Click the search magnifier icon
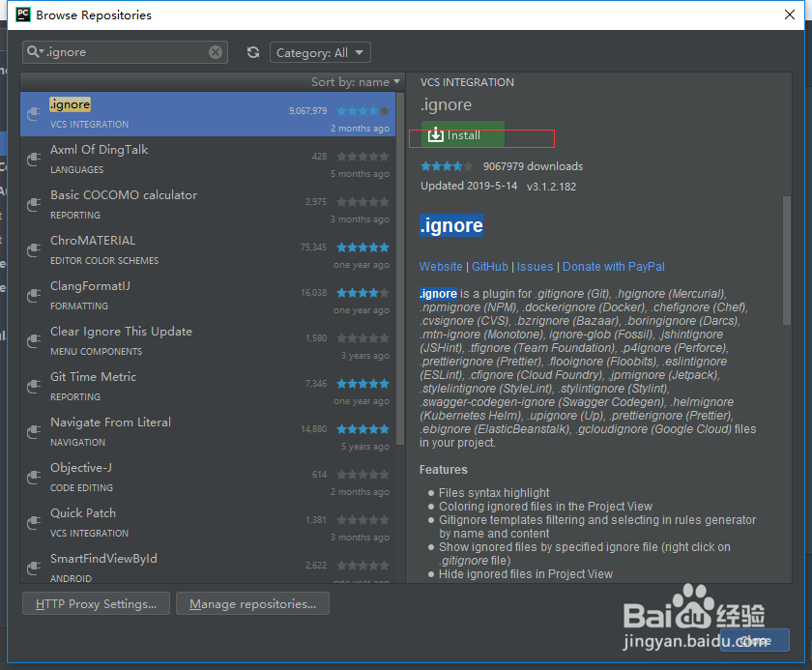The height and width of the screenshot is (670, 812). pos(33,52)
